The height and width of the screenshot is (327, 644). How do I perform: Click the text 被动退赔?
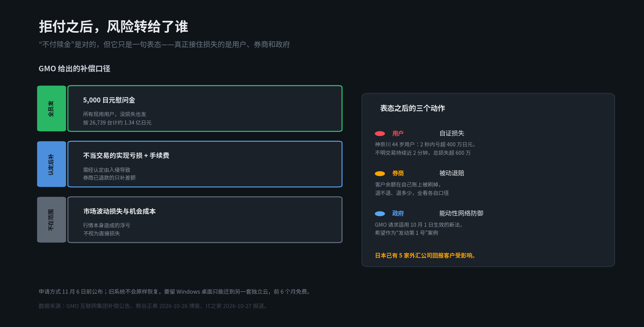[452, 173]
